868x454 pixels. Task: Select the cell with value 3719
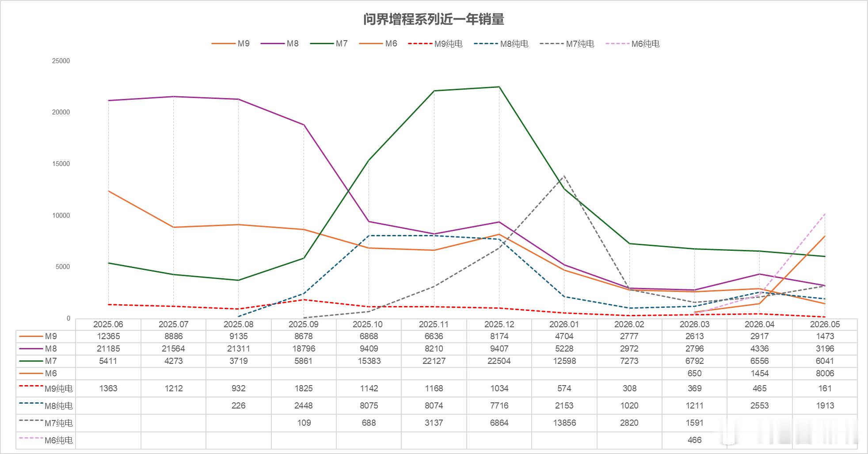[x=239, y=361]
